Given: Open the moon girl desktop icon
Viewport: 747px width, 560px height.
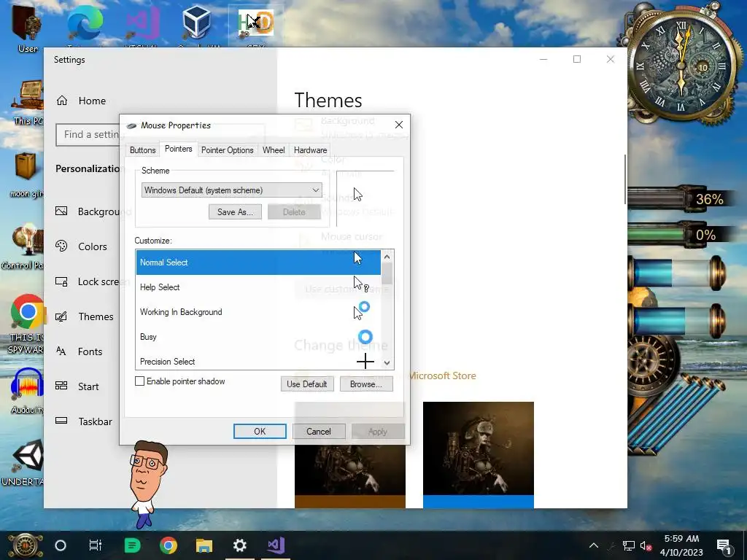Looking at the screenshot, I should point(26,175).
